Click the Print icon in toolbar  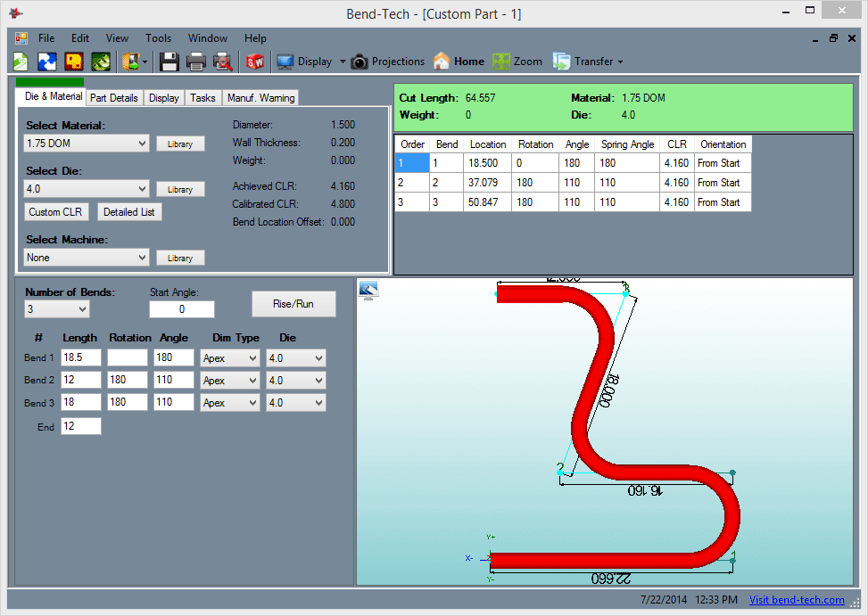(196, 62)
